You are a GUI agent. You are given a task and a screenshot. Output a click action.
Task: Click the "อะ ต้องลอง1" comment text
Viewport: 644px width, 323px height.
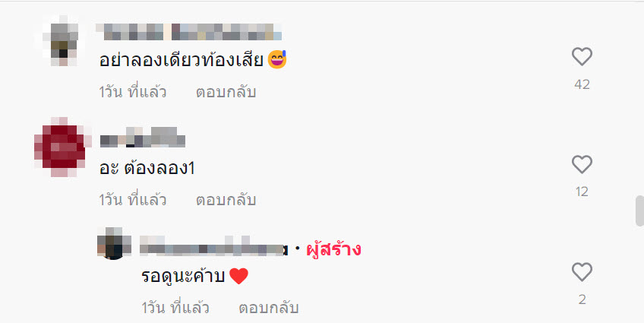click(147, 168)
